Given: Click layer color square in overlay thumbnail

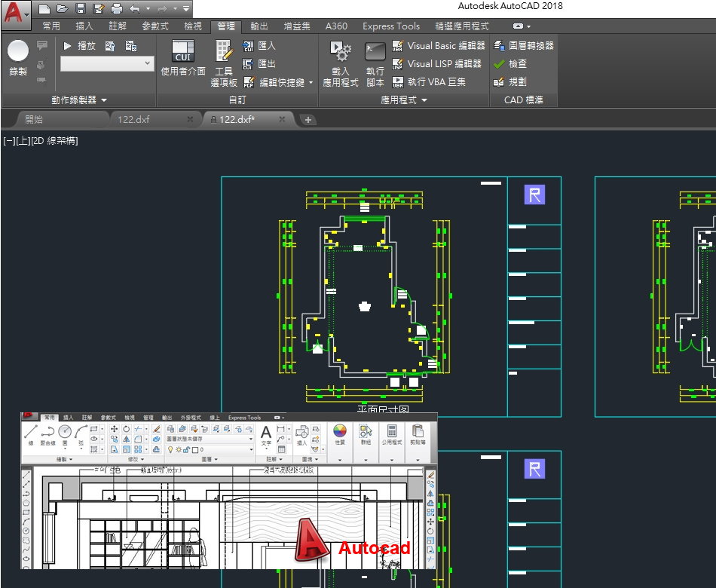Looking at the screenshot, I should pos(195,450).
